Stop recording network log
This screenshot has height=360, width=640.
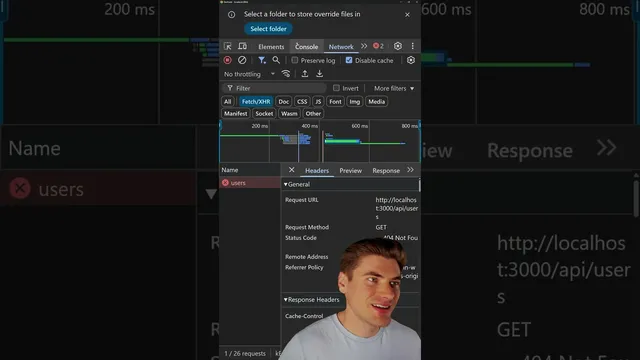tap(228, 60)
